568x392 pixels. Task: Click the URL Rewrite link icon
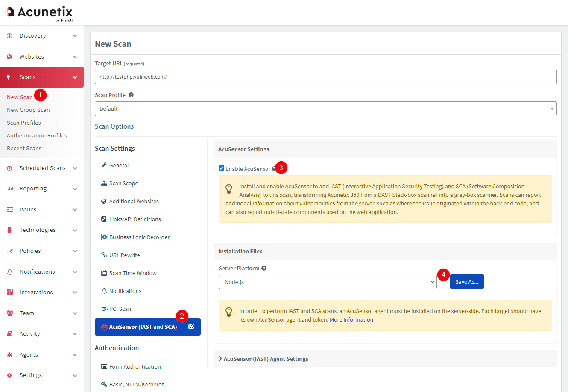coord(104,255)
